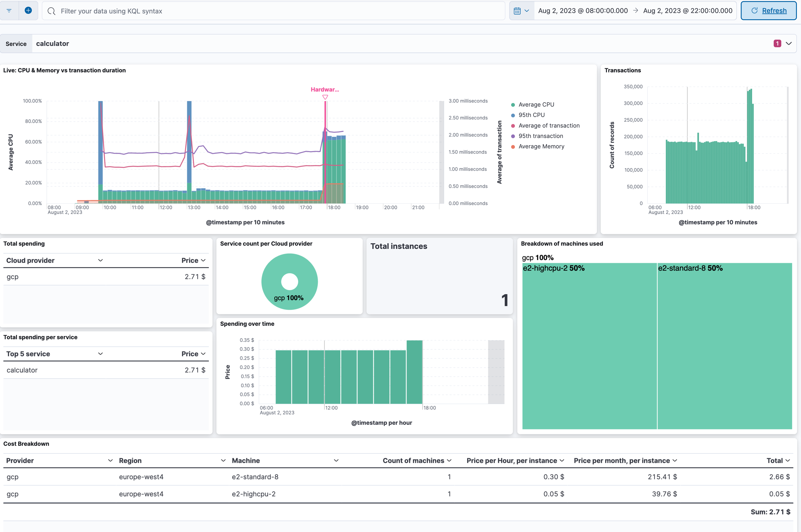Screen dimensions: 801x532
Task: Open the Count of machines column menu
Action: (x=449, y=461)
